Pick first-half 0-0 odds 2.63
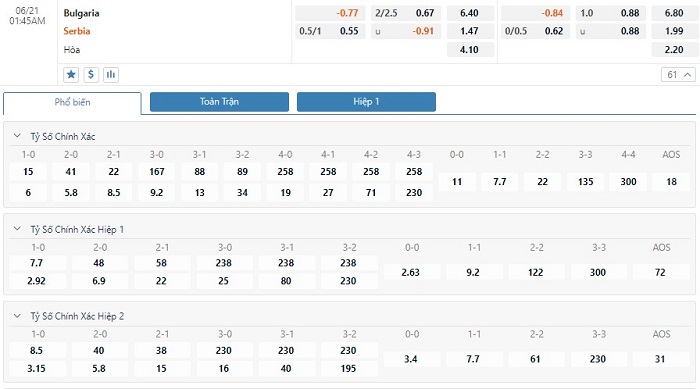The height and width of the screenshot is (389, 700). click(411, 272)
